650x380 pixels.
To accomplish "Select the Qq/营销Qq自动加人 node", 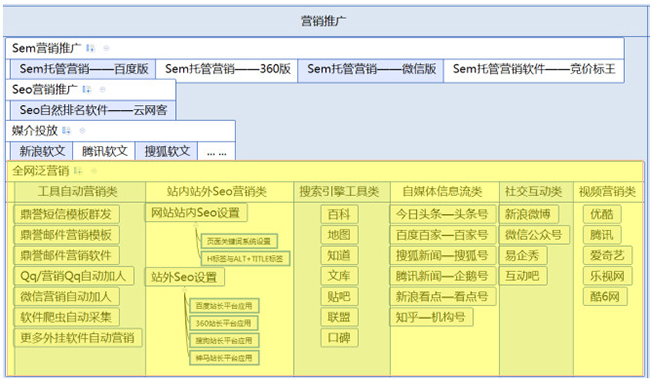I will [x=74, y=276].
